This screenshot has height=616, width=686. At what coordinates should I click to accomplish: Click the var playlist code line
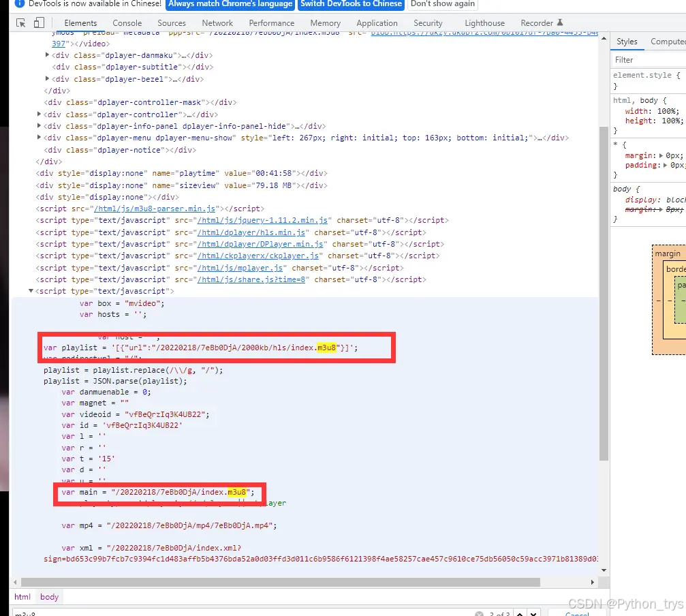tap(200, 348)
